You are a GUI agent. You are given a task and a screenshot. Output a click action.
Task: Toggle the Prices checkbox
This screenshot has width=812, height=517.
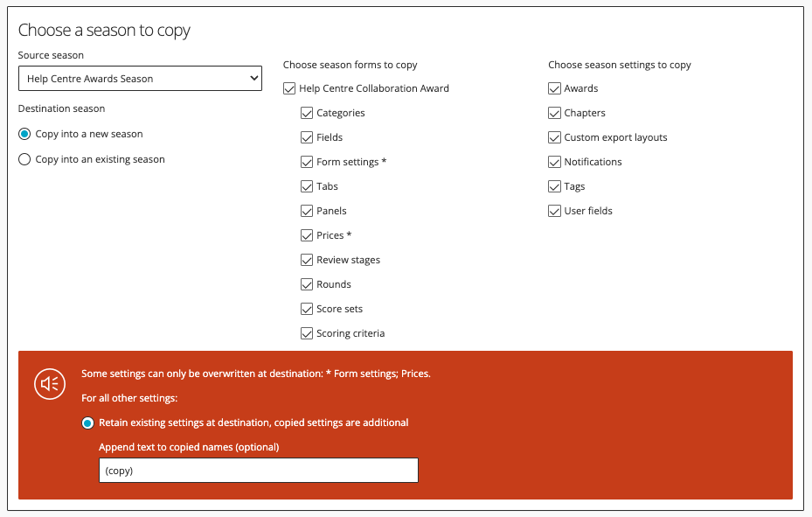click(307, 235)
